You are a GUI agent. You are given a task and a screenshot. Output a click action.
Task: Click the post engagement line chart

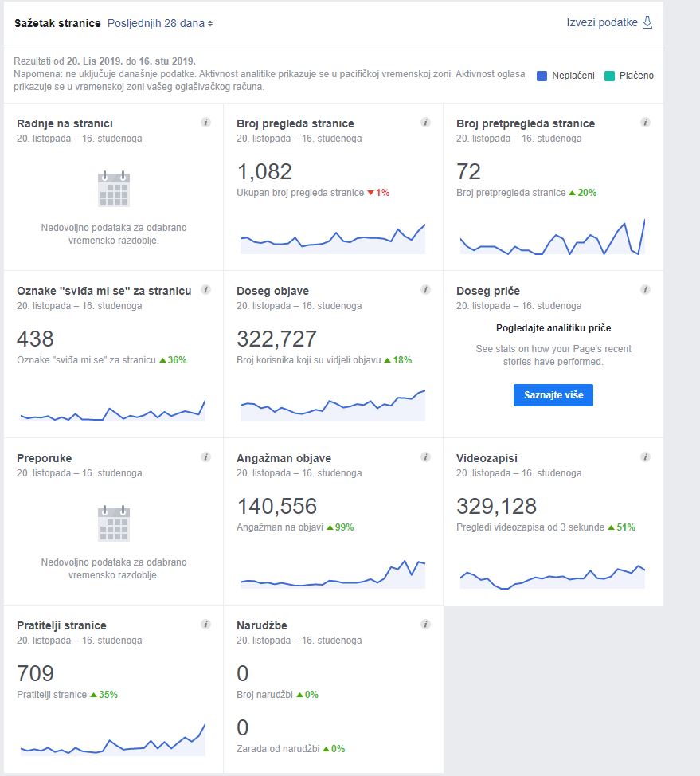[332, 574]
